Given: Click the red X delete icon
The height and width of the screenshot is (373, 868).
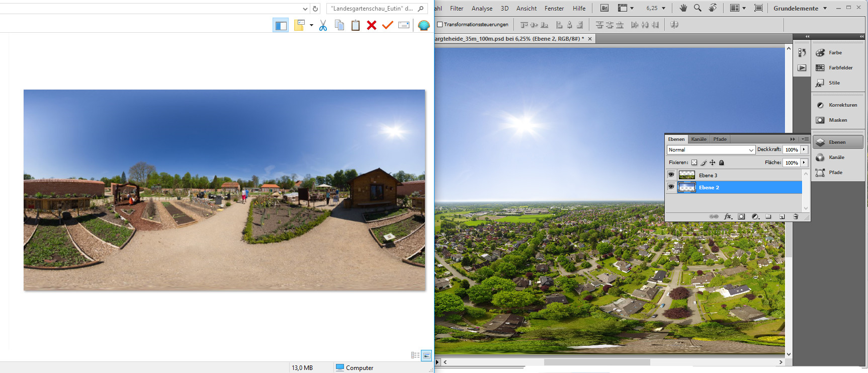Looking at the screenshot, I should tap(372, 25).
